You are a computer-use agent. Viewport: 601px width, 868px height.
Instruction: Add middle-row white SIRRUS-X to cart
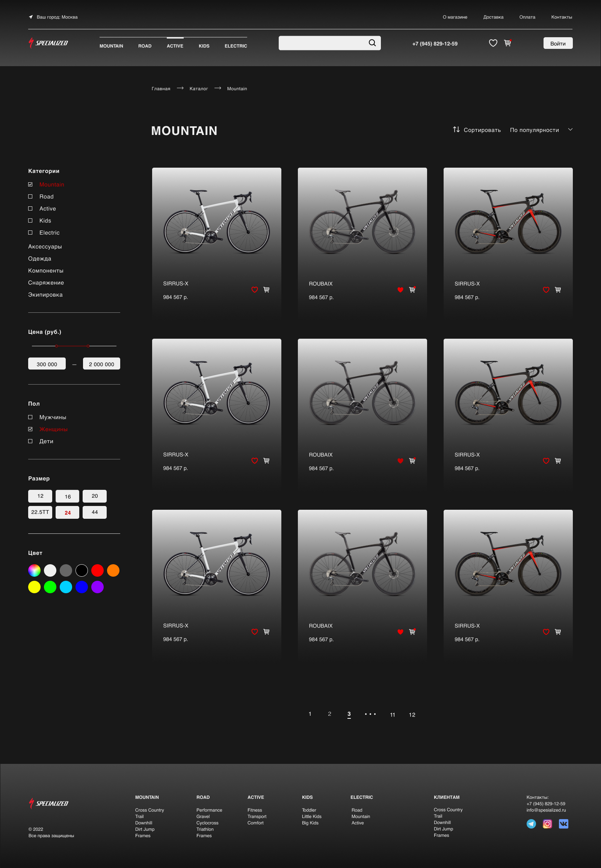[266, 461]
